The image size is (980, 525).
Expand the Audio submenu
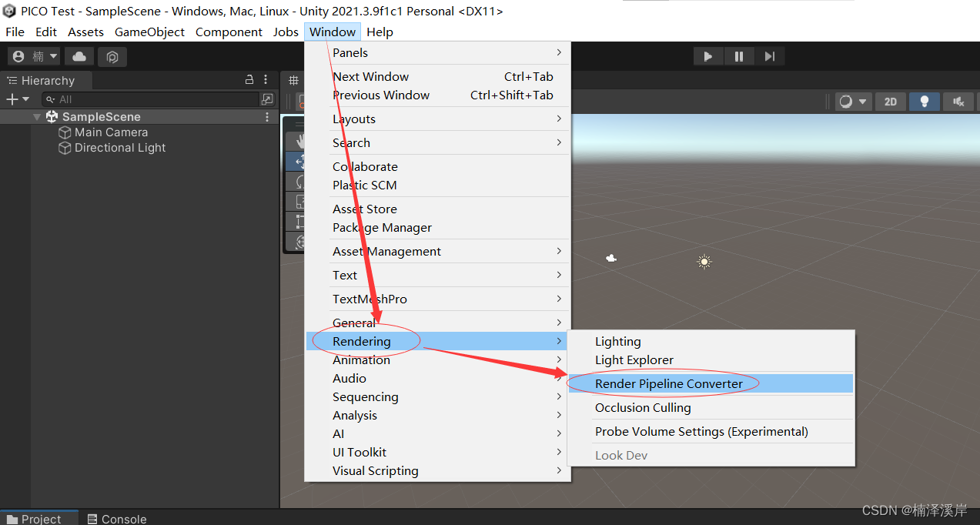[x=437, y=378]
